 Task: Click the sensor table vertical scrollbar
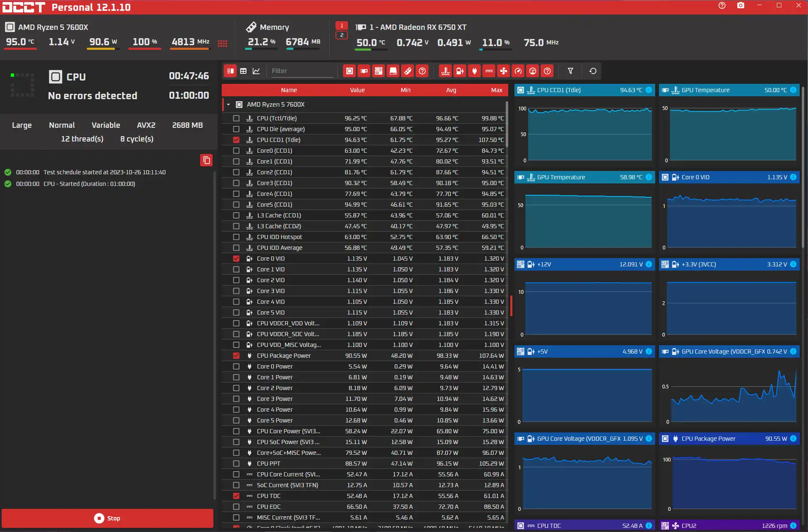(507, 124)
